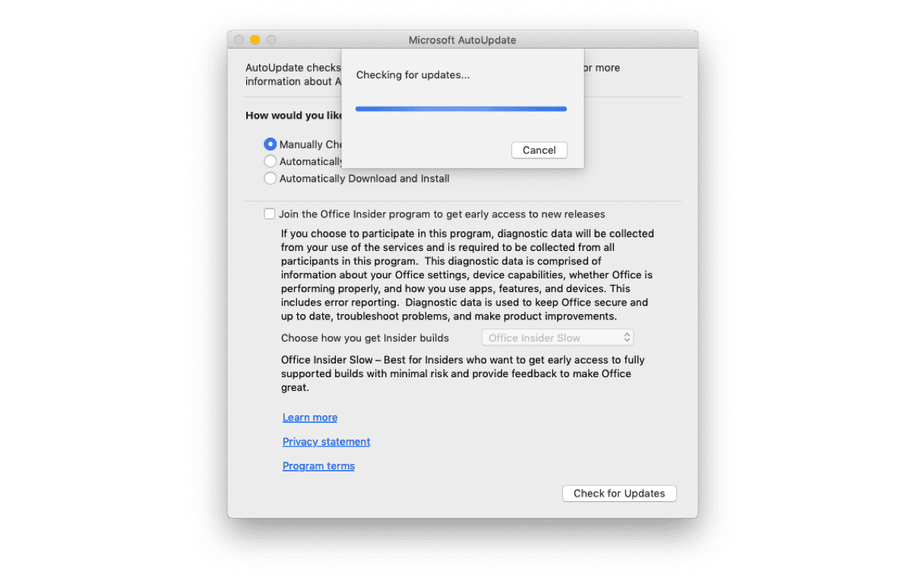This screenshot has height=578, width=924.
Task: Select the Manually Check radio button
Action: click(x=270, y=144)
